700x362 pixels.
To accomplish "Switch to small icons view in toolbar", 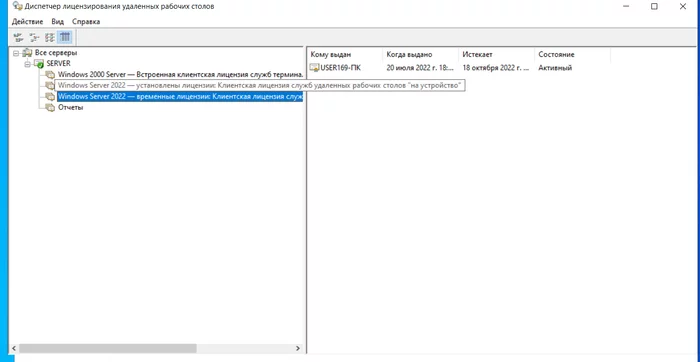I will tap(34, 37).
